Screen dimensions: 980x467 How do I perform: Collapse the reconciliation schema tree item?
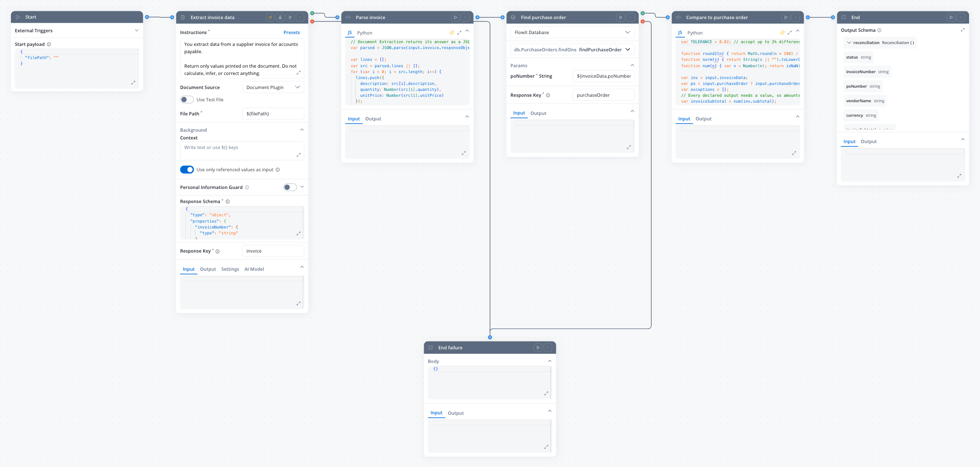[849, 43]
